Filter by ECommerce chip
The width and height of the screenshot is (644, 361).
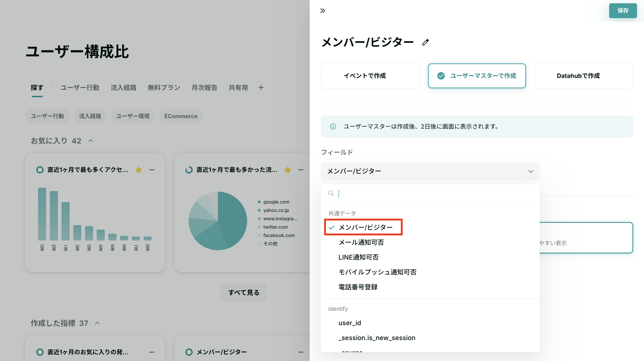[x=181, y=116]
